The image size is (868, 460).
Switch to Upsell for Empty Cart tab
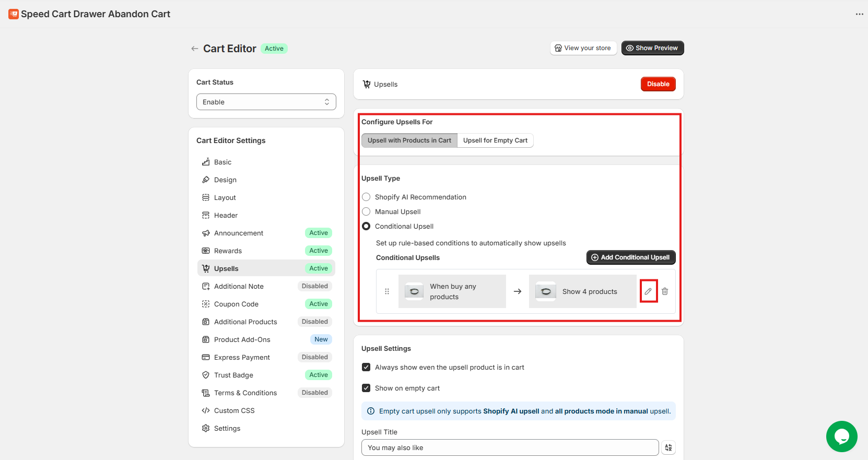pos(495,140)
